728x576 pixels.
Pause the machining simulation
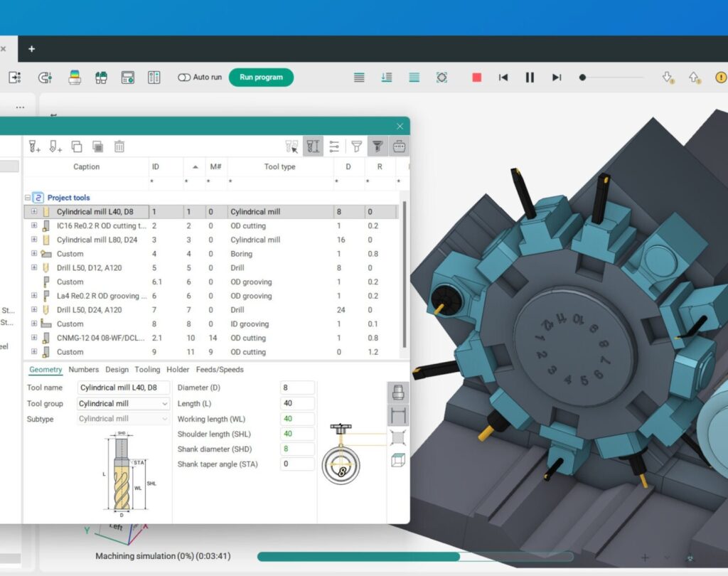point(530,78)
